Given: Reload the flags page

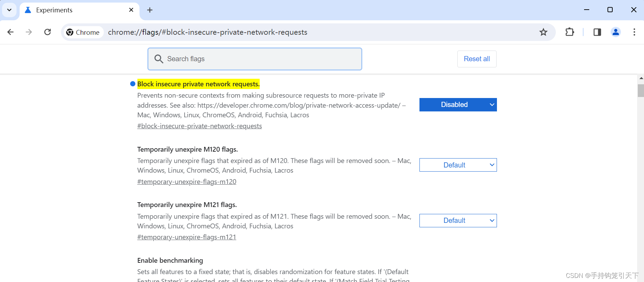Looking at the screenshot, I should tap(48, 32).
